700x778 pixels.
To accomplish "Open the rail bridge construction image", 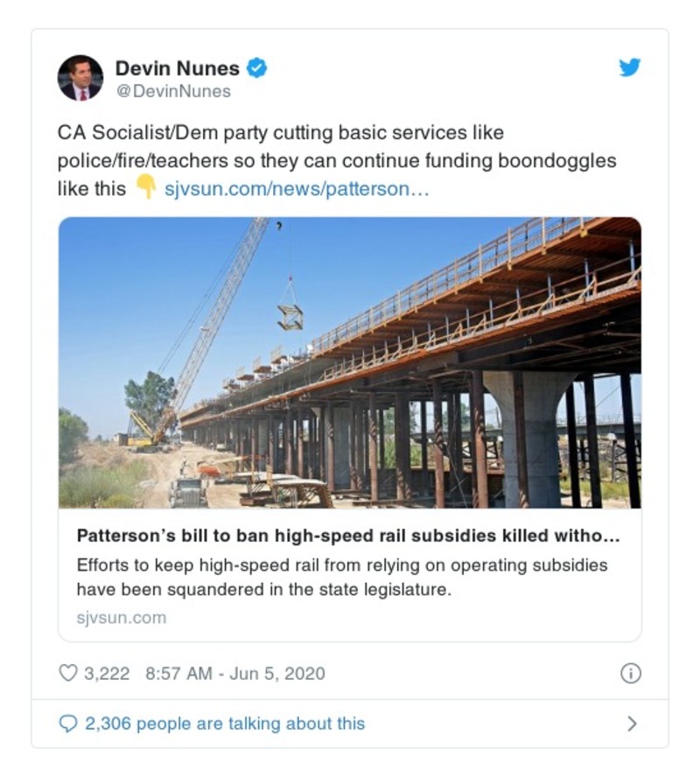I will (350, 362).
